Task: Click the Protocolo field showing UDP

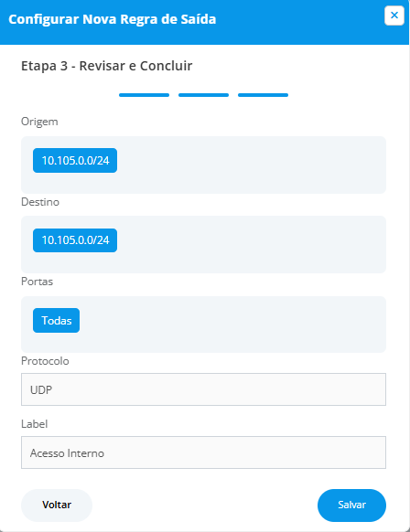Action: coord(203,389)
